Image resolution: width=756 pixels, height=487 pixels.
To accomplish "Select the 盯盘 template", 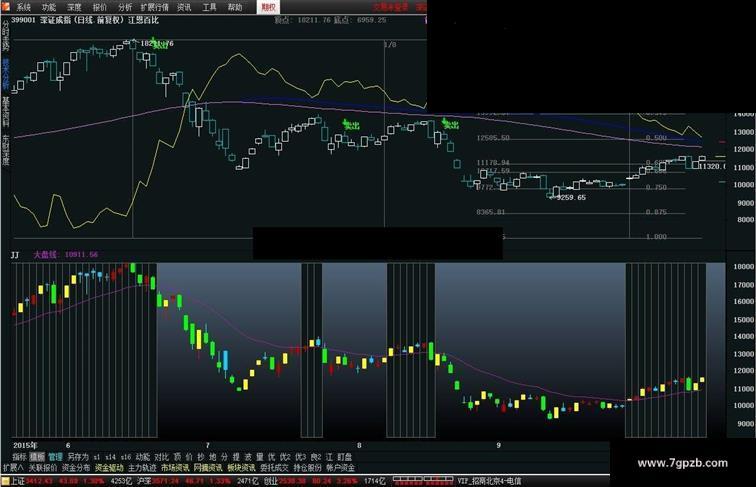I will (x=344, y=457).
